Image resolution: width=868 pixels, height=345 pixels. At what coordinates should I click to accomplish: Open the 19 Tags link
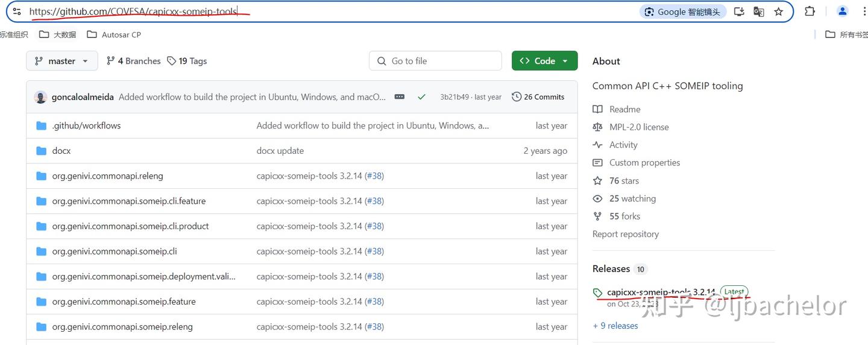187,61
